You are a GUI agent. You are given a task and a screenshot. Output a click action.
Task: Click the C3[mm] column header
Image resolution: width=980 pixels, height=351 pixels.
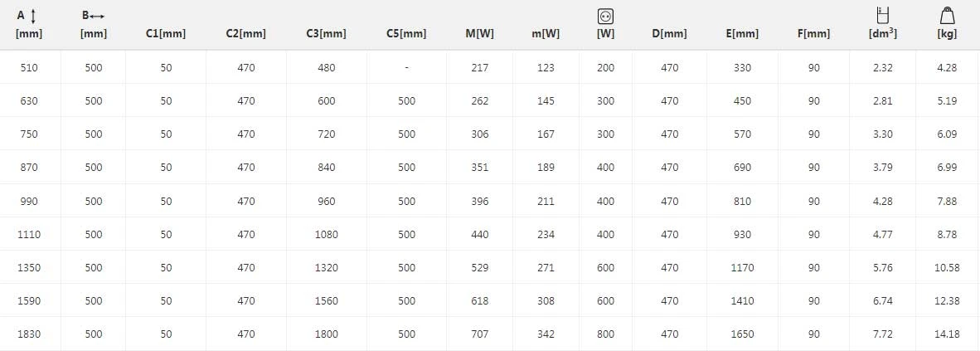pos(326,34)
